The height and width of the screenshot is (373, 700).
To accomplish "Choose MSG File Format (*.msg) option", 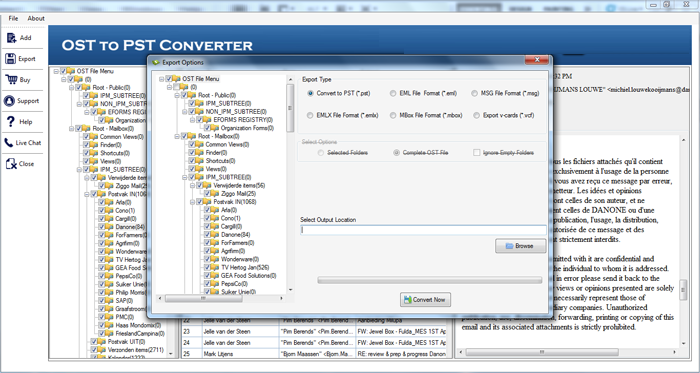I will tap(475, 93).
